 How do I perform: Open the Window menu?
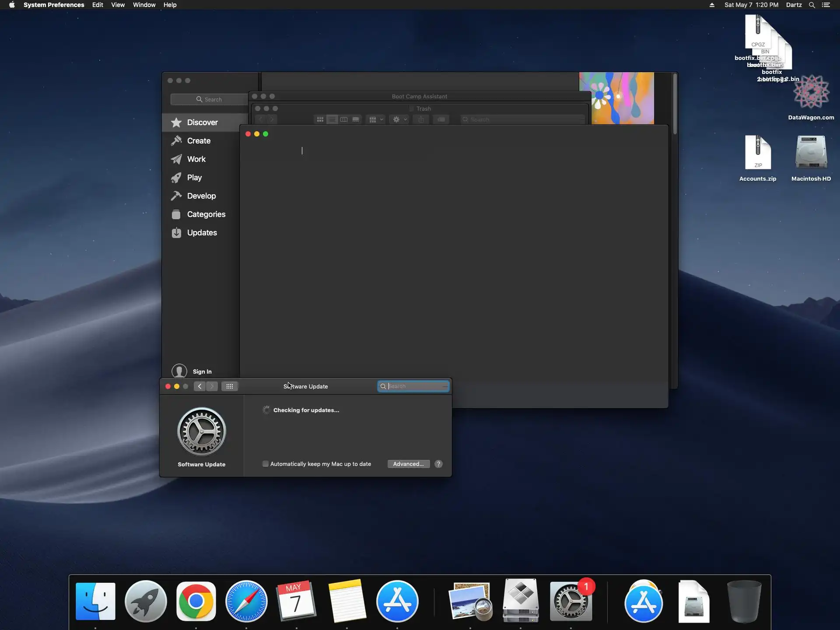pyautogui.click(x=144, y=5)
